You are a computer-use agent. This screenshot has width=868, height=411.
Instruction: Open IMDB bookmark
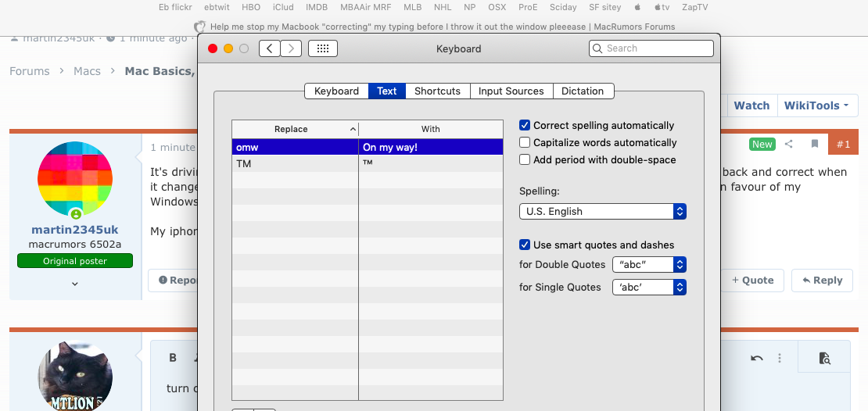(x=317, y=7)
